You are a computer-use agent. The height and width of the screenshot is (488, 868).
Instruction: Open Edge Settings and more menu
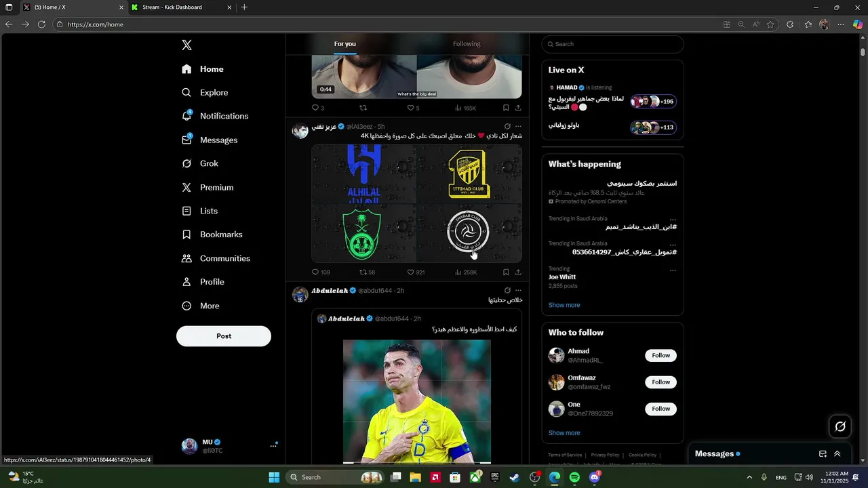point(841,24)
